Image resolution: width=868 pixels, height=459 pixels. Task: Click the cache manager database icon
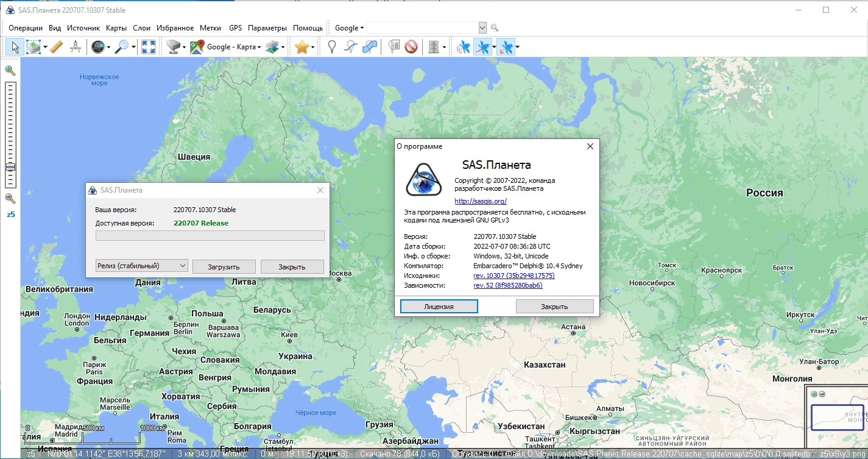pyautogui.click(x=434, y=47)
